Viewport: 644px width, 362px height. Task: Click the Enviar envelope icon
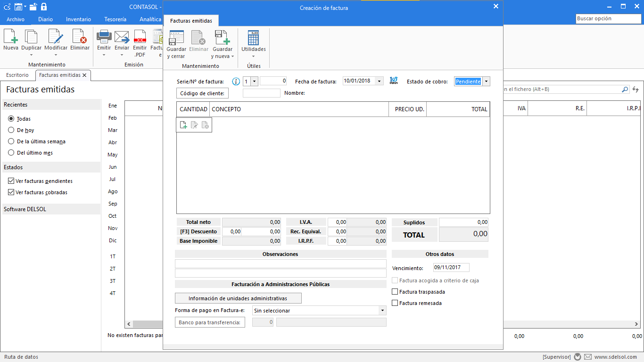(122, 37)
